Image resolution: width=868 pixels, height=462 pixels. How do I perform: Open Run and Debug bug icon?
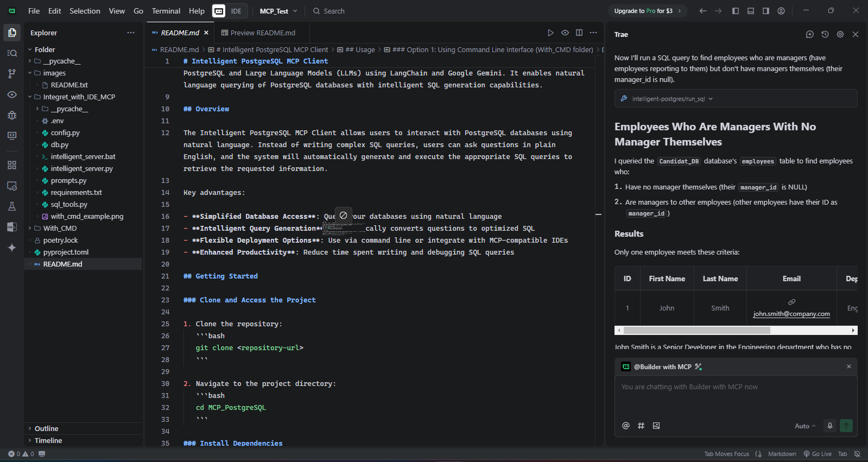click(12, 115)
